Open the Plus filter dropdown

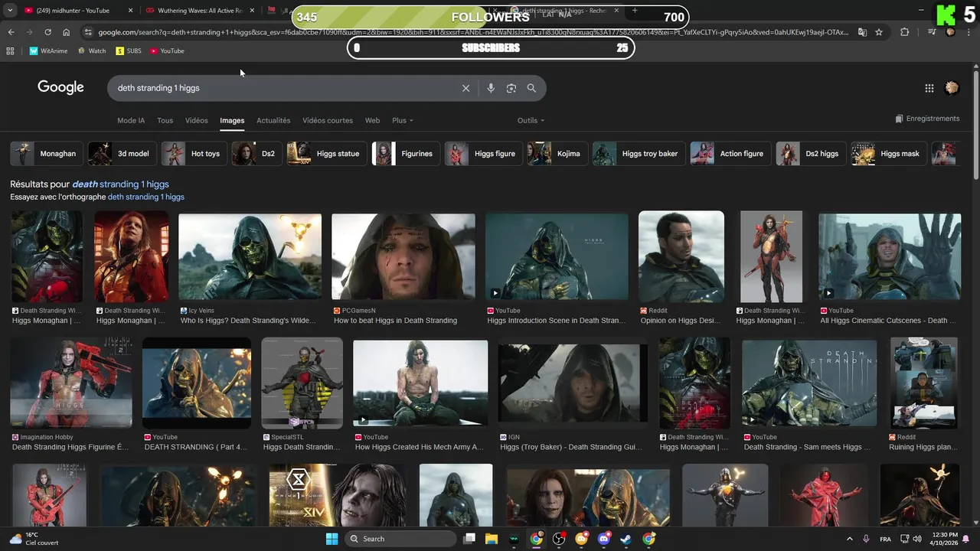click(x=403, y=120)
